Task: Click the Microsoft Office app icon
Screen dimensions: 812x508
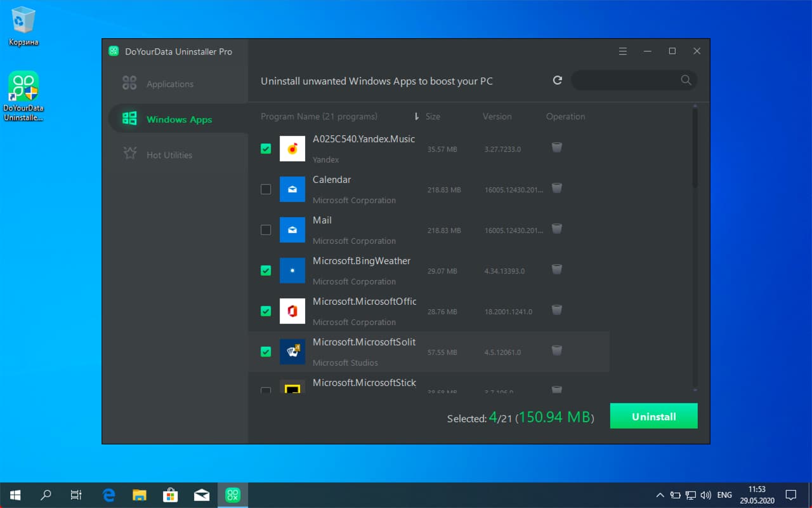Action: 292,311
